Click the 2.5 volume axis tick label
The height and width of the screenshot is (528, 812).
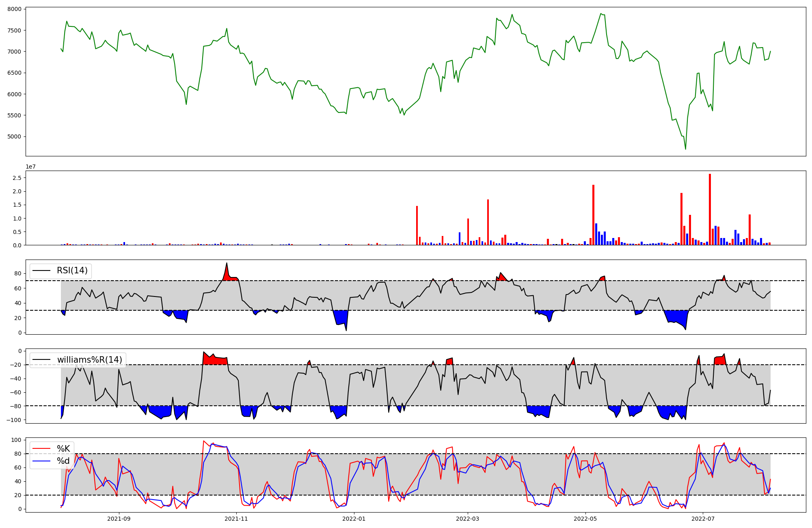[x=17, y=178]
